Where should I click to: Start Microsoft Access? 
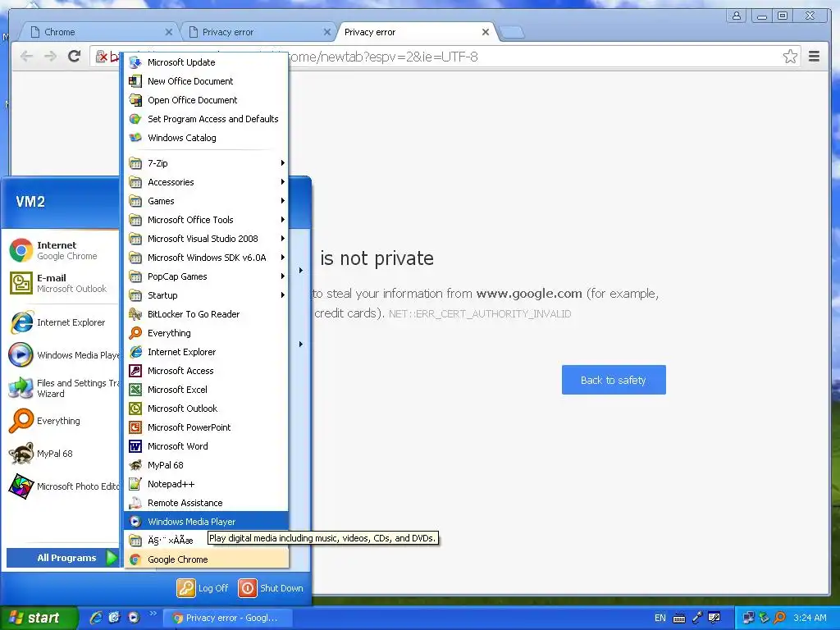click(x=206, y=371)
